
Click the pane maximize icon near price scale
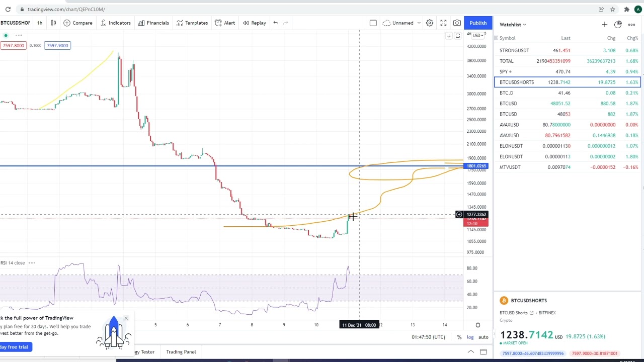point(457,36)
